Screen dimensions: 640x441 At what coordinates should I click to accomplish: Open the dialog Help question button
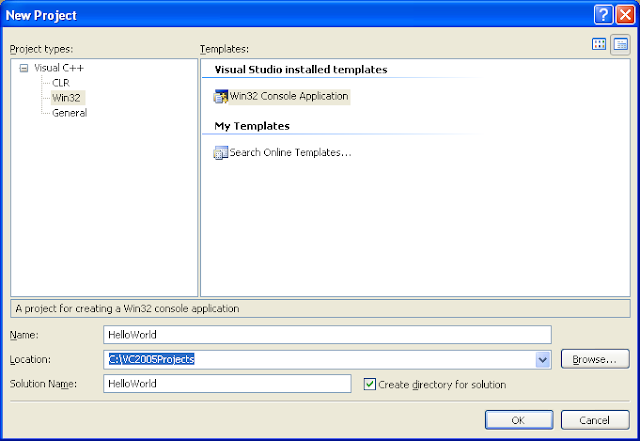coord(603,15)
